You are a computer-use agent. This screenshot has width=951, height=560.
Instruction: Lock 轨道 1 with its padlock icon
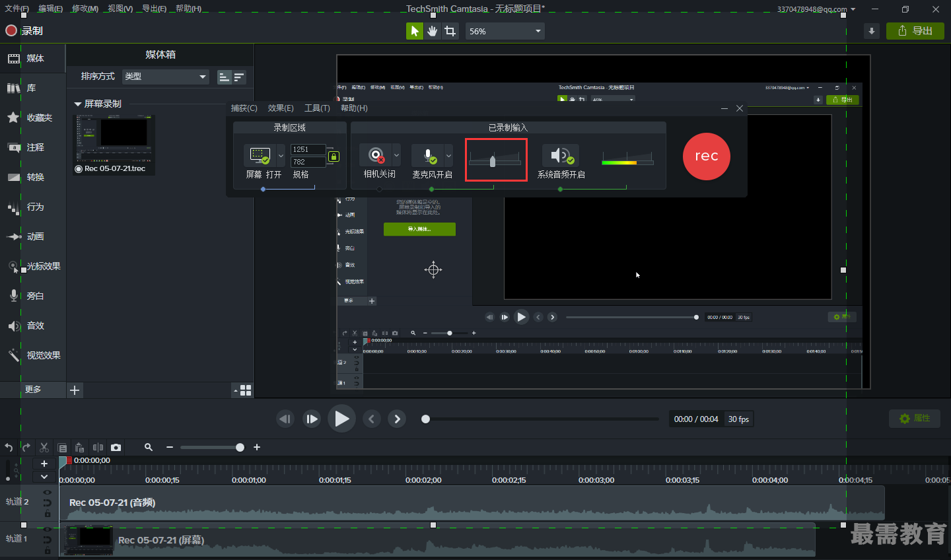(48, 550)
